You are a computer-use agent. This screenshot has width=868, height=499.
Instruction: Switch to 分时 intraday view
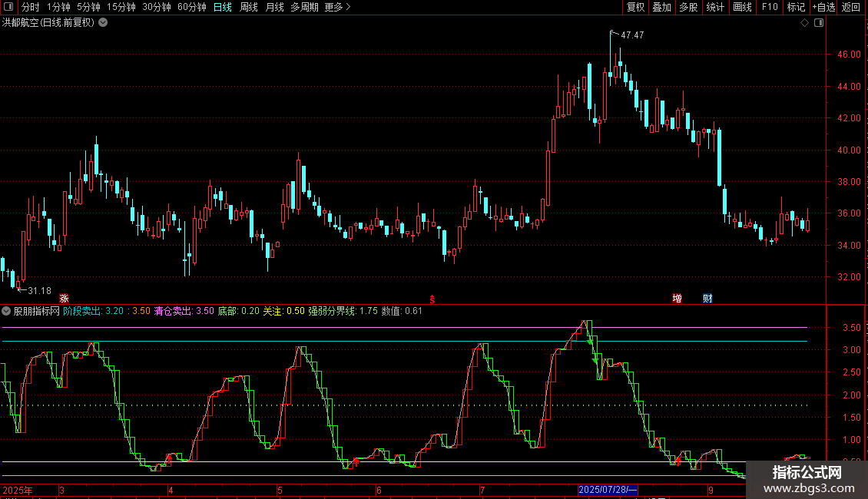[30, 7]
